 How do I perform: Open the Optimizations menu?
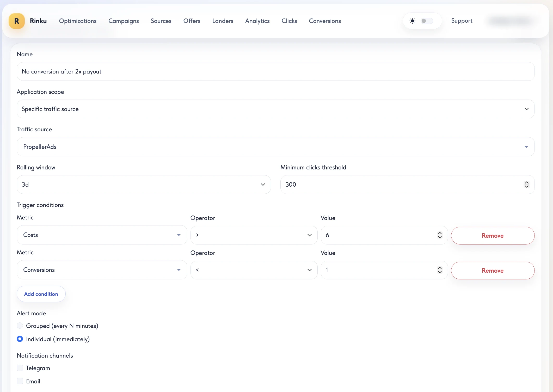click(x=78, y=21)
